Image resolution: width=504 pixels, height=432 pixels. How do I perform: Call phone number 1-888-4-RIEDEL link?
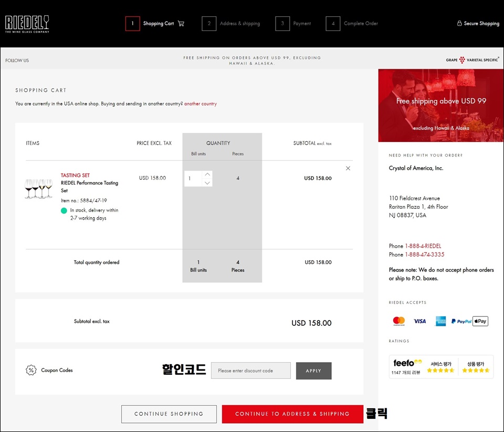(x=423, y=246)
